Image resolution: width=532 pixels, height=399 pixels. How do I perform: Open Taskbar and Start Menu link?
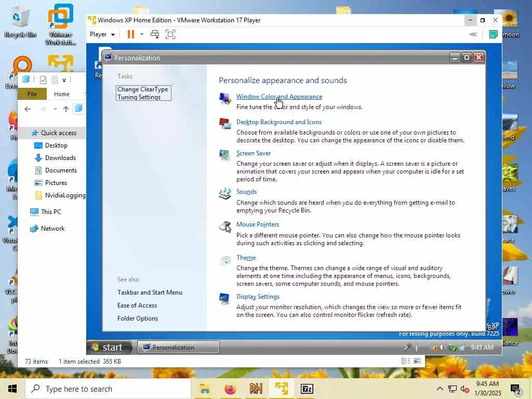pyautogui.click(x=150, y=292)
